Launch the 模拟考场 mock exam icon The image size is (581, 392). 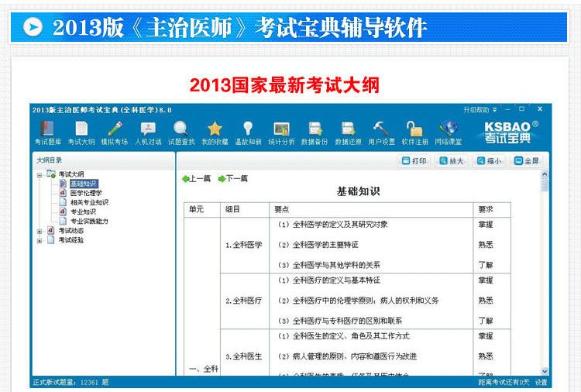pyautogui.click(x=115, y=133)
